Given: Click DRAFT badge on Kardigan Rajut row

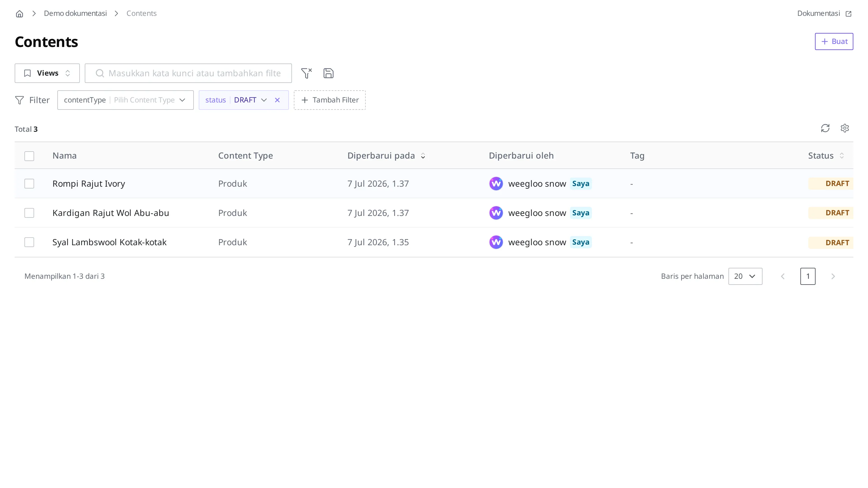Looking at the screenshot, I should point(831,213).
